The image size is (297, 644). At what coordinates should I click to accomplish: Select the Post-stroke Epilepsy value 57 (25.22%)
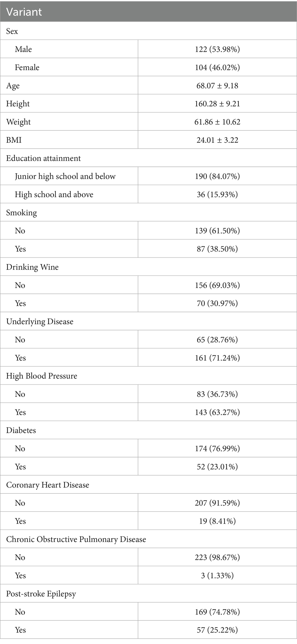click(x=217, y=630)
